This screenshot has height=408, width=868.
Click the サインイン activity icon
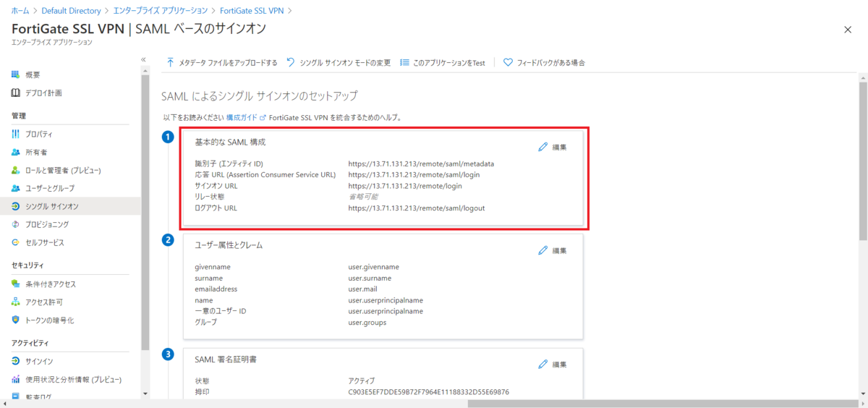[x=15, y=361]
